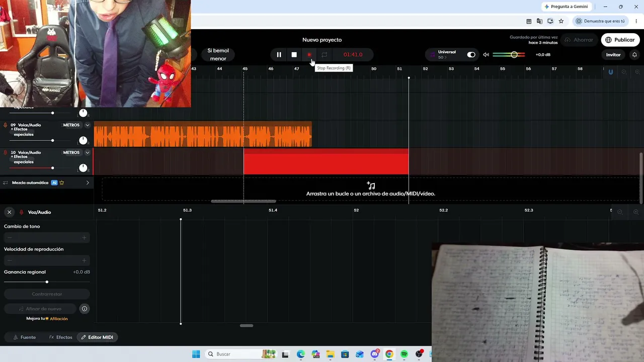Click the Voz/Audio microphone icon in editor
The image size is (644, 362).
tap(21, 212)
